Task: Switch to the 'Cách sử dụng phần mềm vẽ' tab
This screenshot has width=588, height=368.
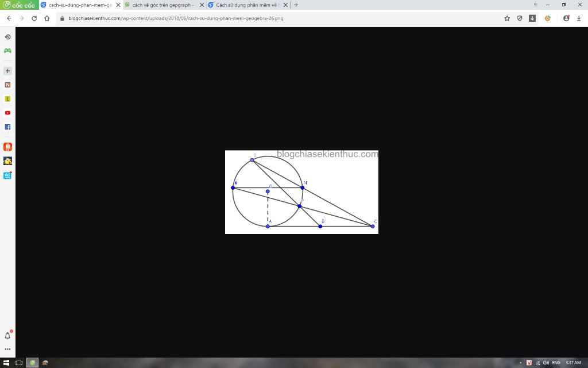Action: pyautogui.click(x=247, y=5)
